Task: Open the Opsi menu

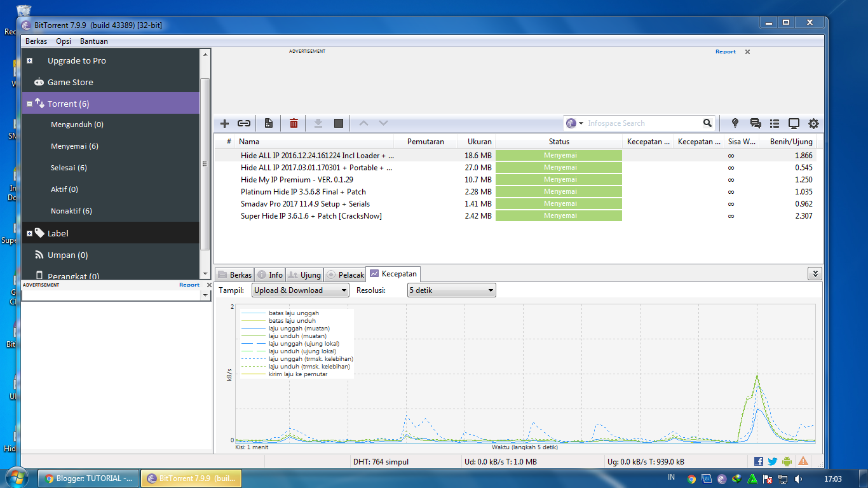Action: click(x=63, y=41)
